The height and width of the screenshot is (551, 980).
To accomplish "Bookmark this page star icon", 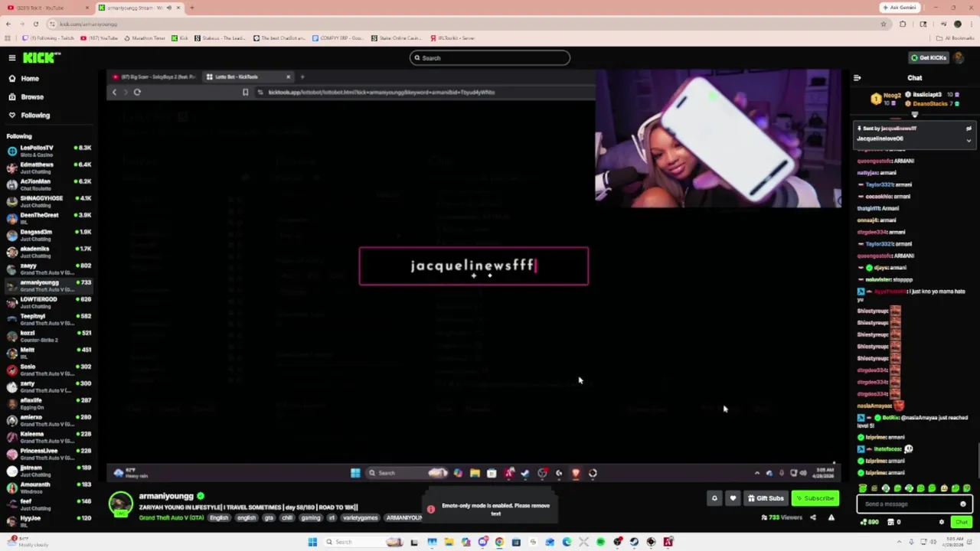I will pyautogui.click(x=883, y=24).
